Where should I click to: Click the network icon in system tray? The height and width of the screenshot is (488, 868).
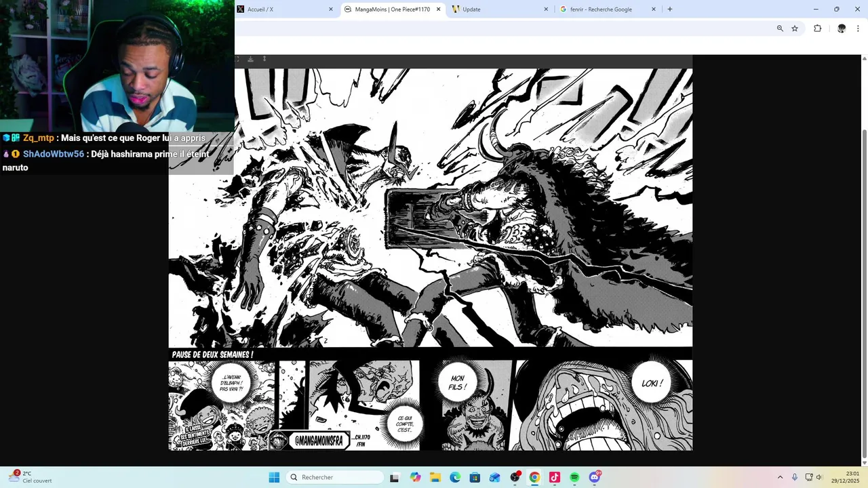click(x=809, y=477)
